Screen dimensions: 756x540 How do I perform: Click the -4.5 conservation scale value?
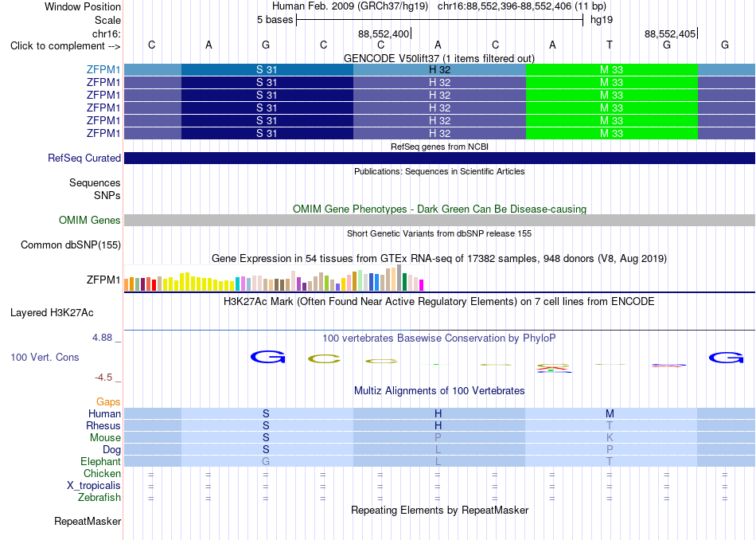103,378
